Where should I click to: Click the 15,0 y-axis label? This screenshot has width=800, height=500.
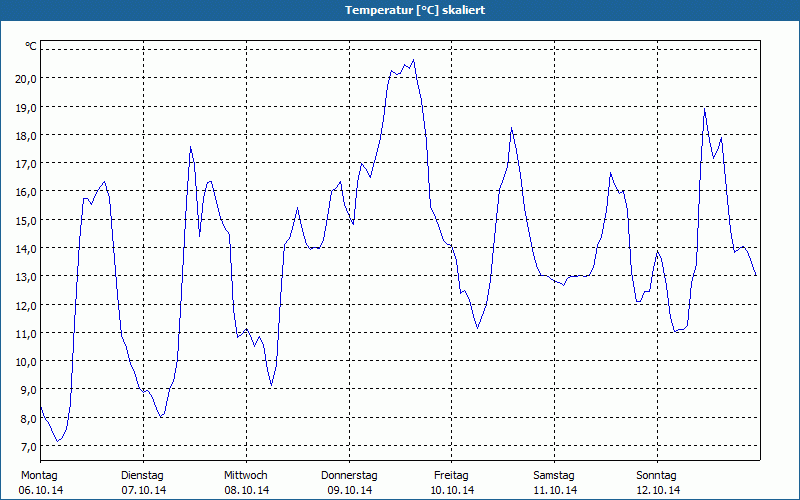coord(27,220)
